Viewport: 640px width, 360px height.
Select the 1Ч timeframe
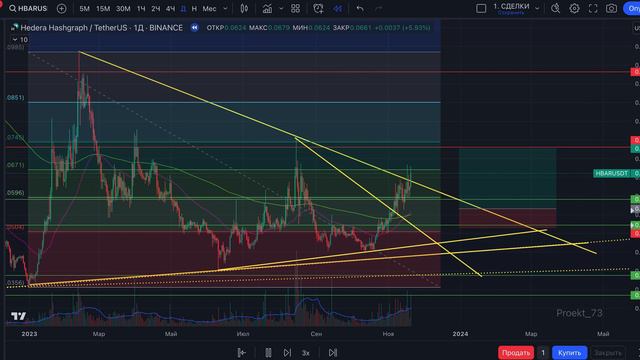(x=141, y=8)
